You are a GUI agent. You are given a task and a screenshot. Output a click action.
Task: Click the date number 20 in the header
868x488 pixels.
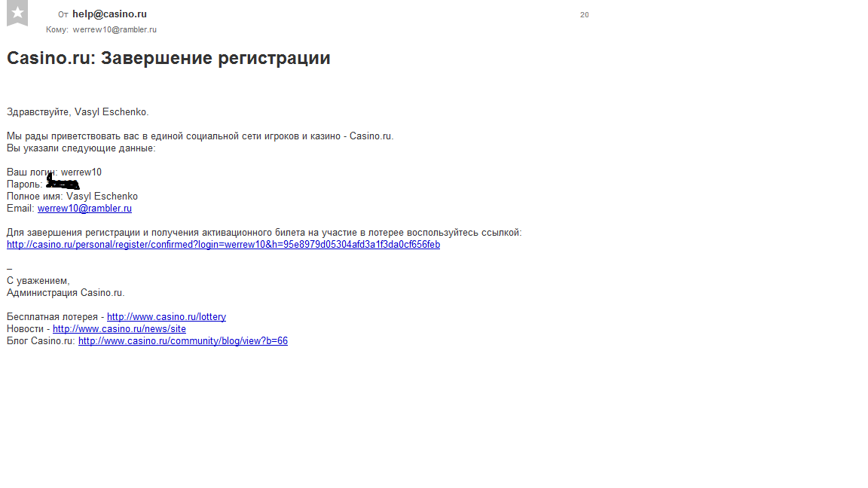click(x=585, y=15)
